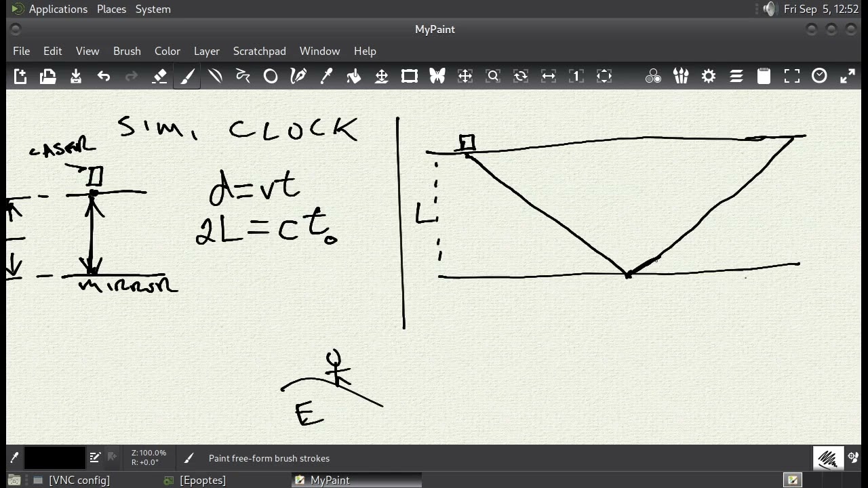This screenshot has height=488, width=868.
Task: Open the Scratchpad menu
Action: click(x=260, y=51)
